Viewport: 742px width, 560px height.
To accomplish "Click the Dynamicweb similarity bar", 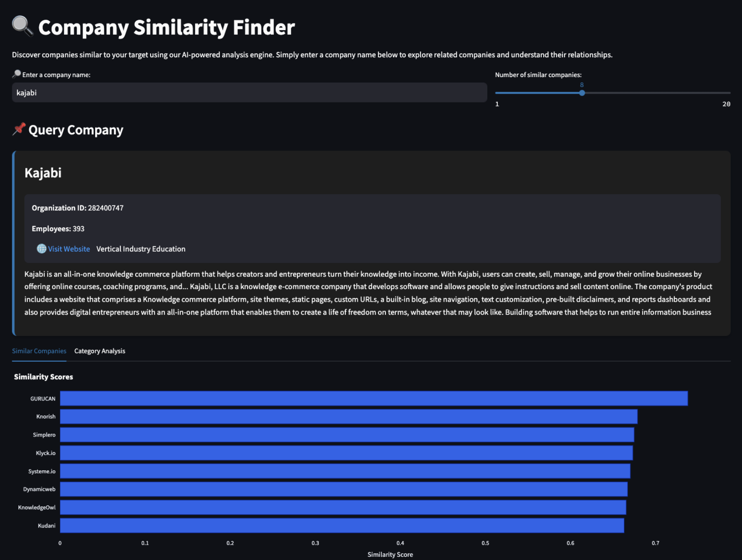I will 344,489.
